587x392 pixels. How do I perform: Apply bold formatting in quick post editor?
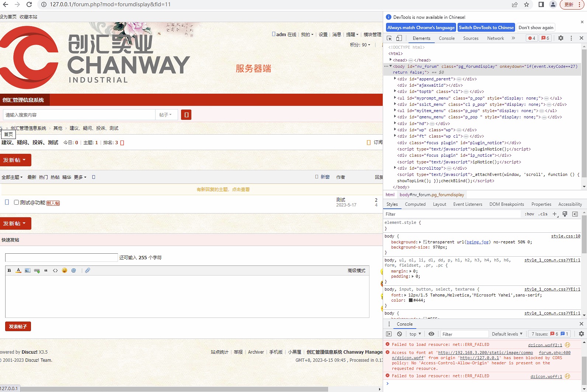9,270
